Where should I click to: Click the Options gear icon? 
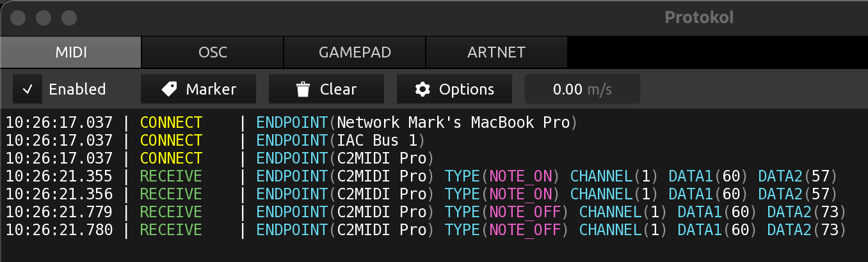point(422,89)
